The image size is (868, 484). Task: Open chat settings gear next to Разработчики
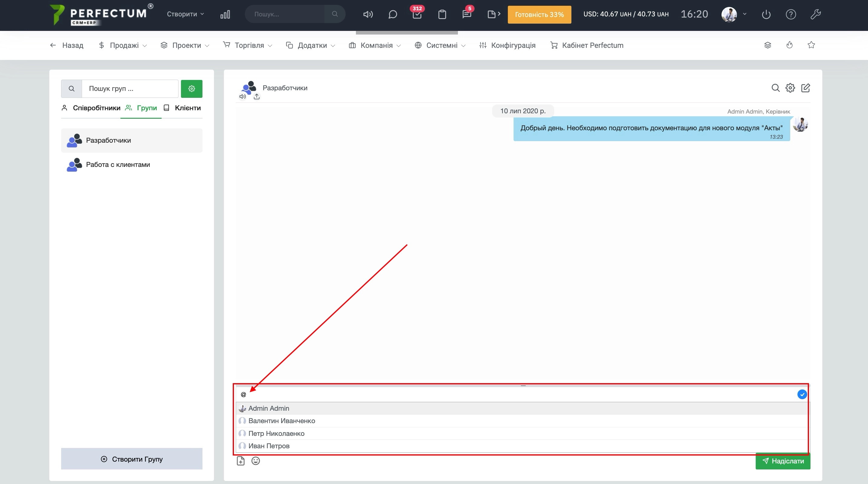[x=790, y=88]
